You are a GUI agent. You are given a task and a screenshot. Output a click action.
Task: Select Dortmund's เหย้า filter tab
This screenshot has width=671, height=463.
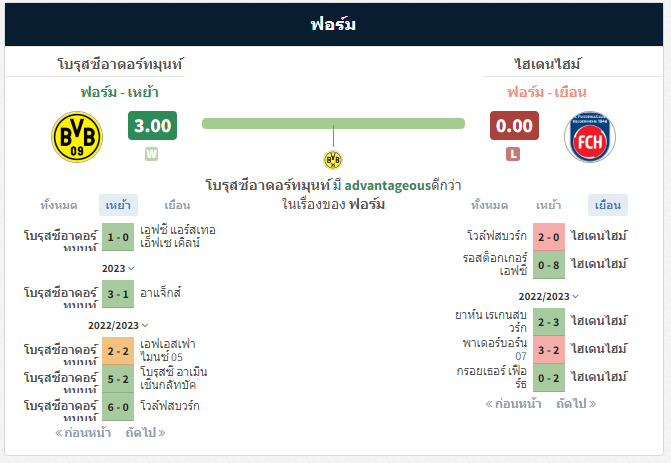pos(118,205)
